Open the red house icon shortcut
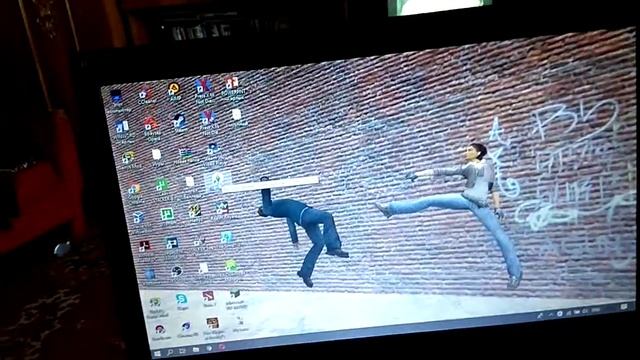Viewport: 640px width, 360px height. pos(151,123)
